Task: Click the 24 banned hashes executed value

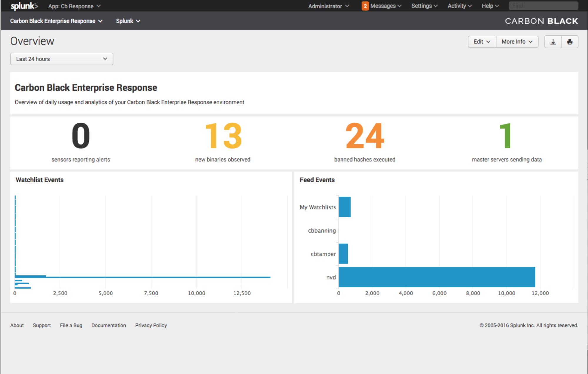Action: (365, 136)
